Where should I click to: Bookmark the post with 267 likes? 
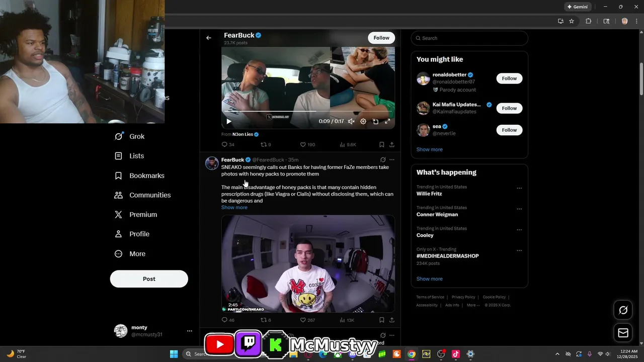pos(382,320)
